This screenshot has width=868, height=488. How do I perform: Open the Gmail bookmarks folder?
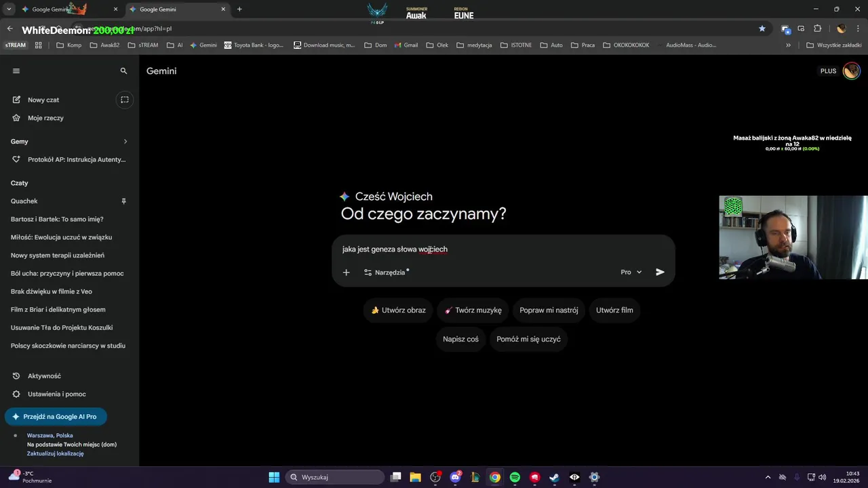point(405,45)
